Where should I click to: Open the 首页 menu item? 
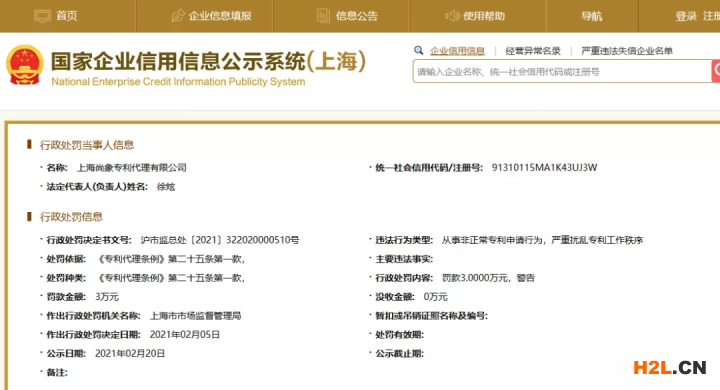click(x=67, y=16)
